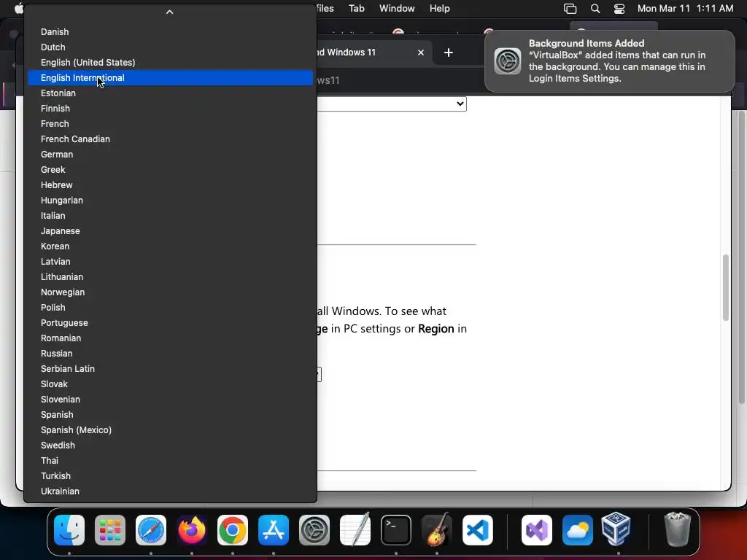
Task: Launch GarageBand from the dock
Action: coord(437,530)
